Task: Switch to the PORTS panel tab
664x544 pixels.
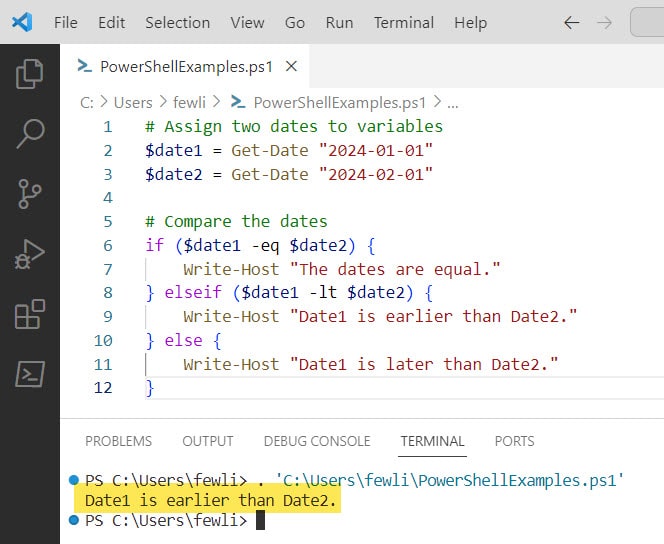Action: tap(515, 441)
